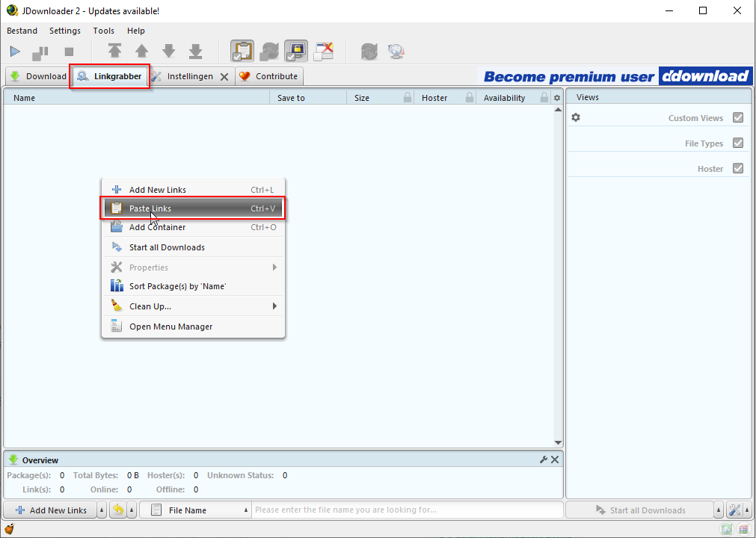756x538 pixels.
Task: Click the JDownloader title bar logo
Action: (x=12, y=10)
